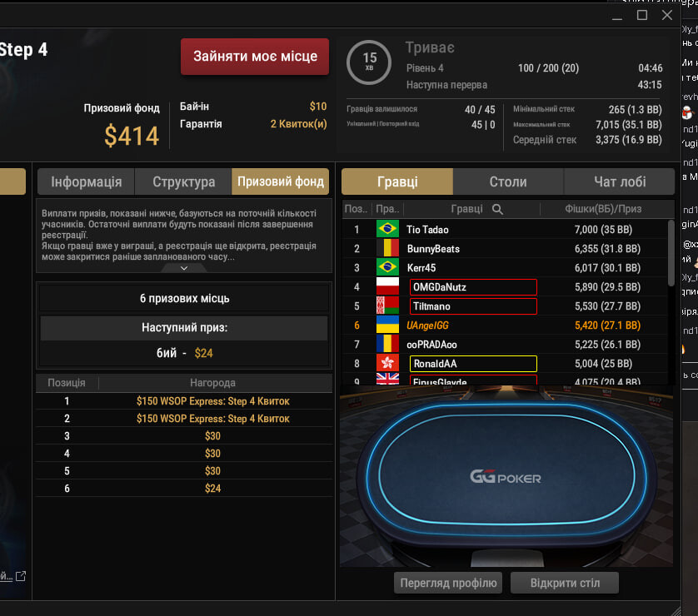Open the Столи tab
The width and height of the screenshot is (698, 616).
[508, 181]
